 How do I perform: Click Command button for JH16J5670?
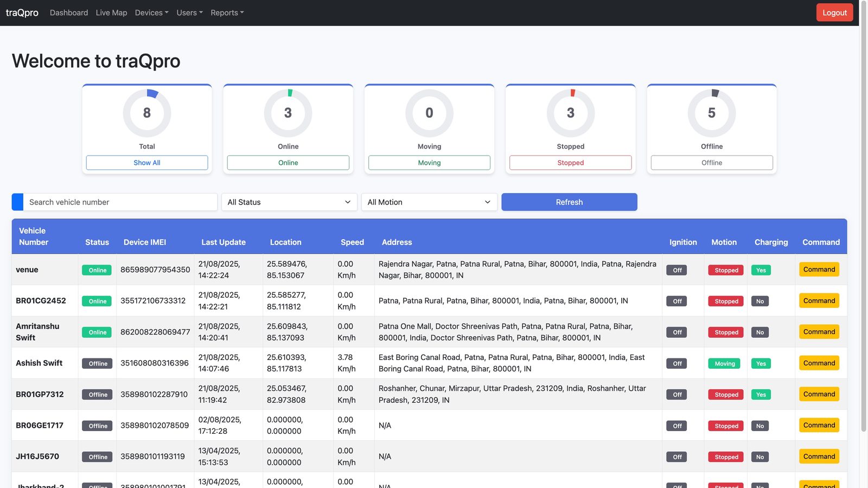tap(819, 457)
